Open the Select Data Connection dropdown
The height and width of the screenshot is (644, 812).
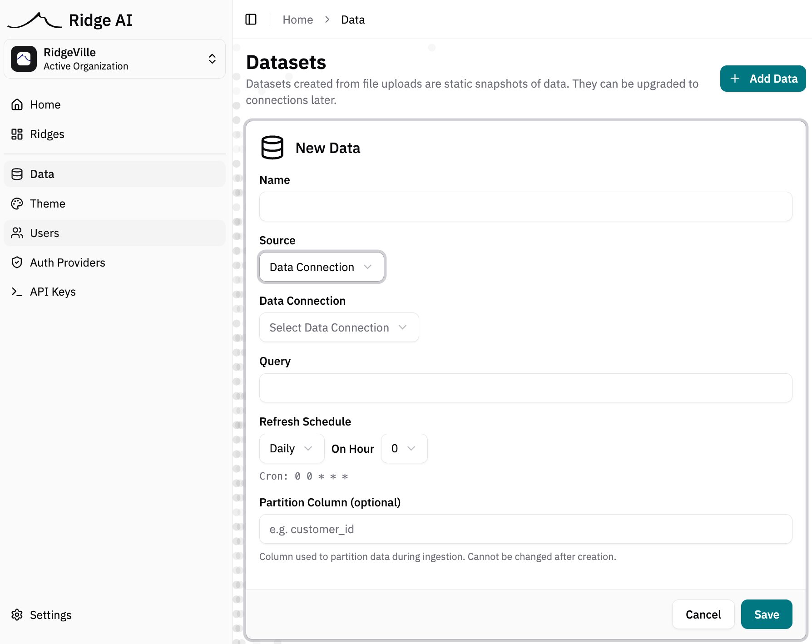click(338, 327)
